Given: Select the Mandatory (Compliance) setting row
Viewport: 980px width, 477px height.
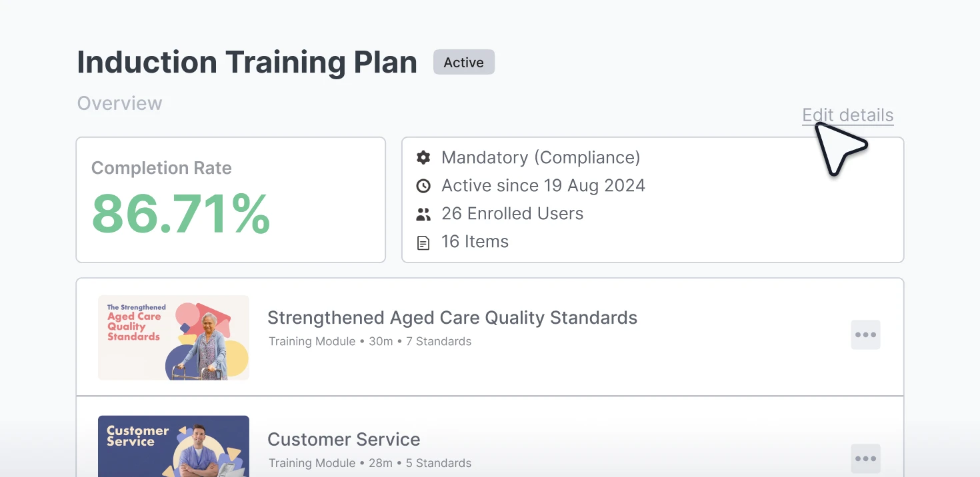Looking at the screenshot, I should [x=540, y=157].
